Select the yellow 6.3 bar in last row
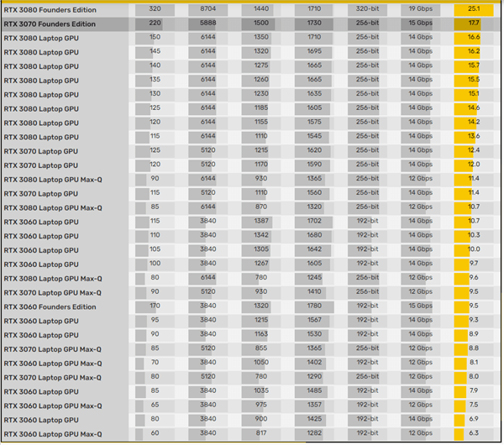Screen dimensions: 504x445 (474, 433)
